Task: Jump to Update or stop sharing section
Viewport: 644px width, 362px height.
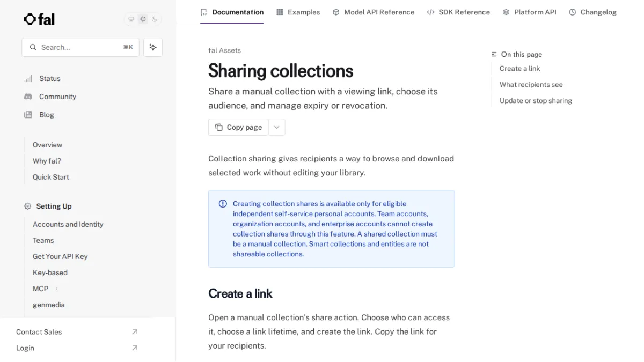Action: tap(536, 101)
